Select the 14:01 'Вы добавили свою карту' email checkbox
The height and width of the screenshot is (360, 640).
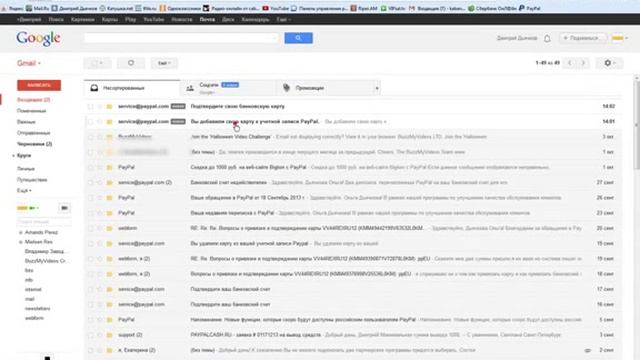(91, 122)
